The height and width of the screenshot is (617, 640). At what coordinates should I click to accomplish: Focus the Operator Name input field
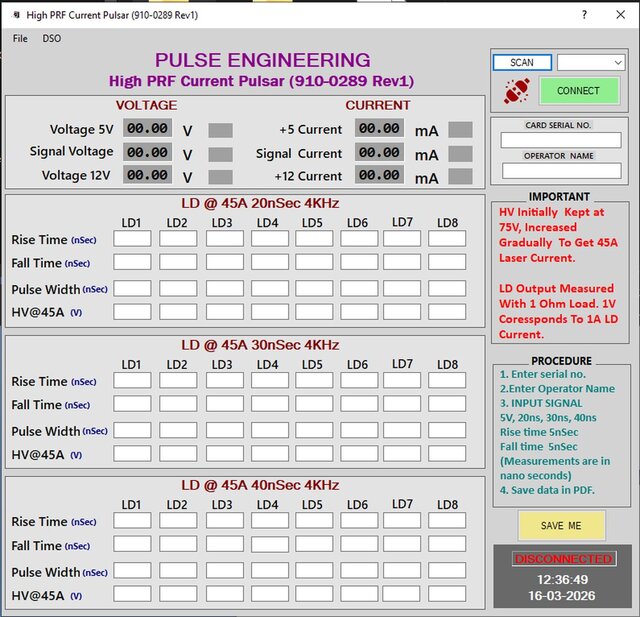coord(562,171)
